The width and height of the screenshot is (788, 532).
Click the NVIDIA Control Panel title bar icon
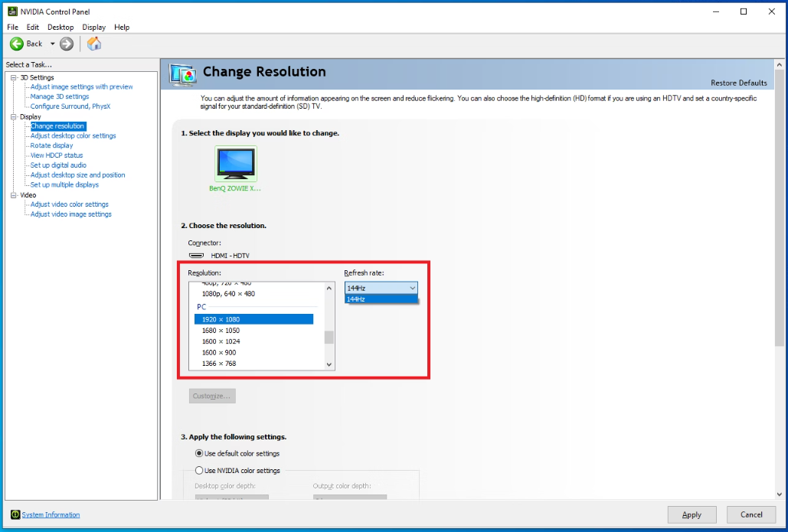[x=12, y=11]
